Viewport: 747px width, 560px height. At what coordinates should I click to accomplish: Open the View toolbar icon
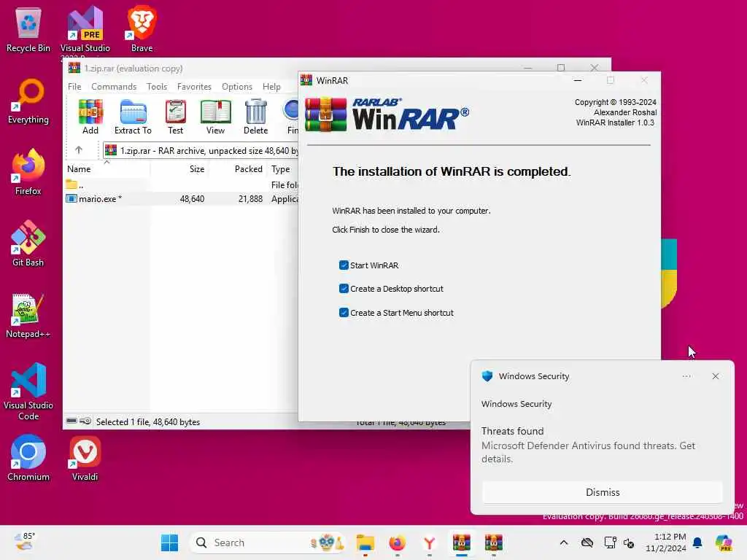click(215, 117)
